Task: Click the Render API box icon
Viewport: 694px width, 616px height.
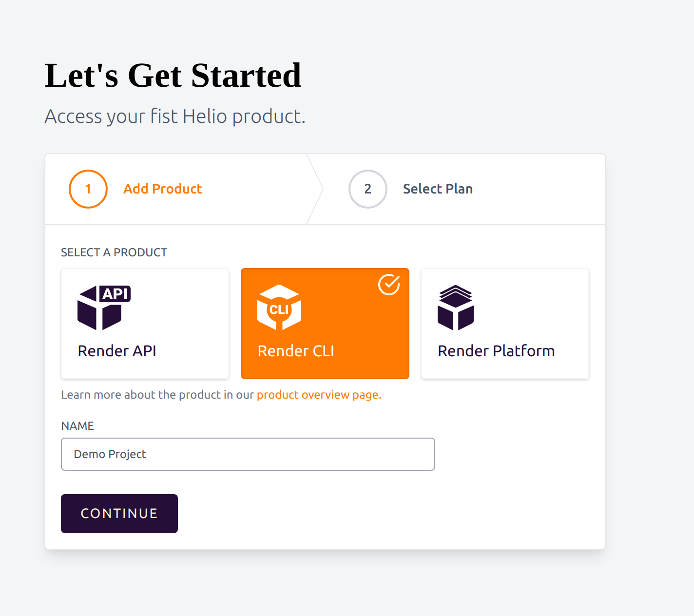Action: pyautogui.click(x=104, y=308)
